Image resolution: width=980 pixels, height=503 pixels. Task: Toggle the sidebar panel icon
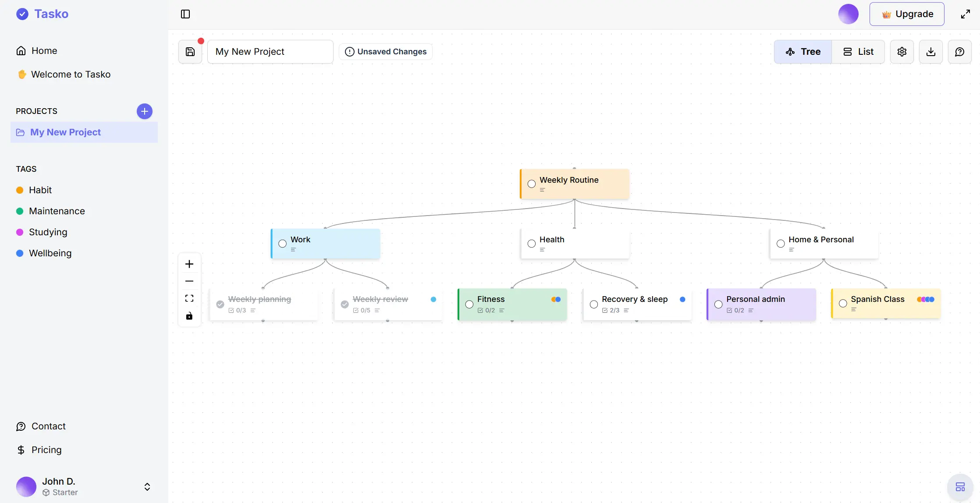tap(185, 14)
